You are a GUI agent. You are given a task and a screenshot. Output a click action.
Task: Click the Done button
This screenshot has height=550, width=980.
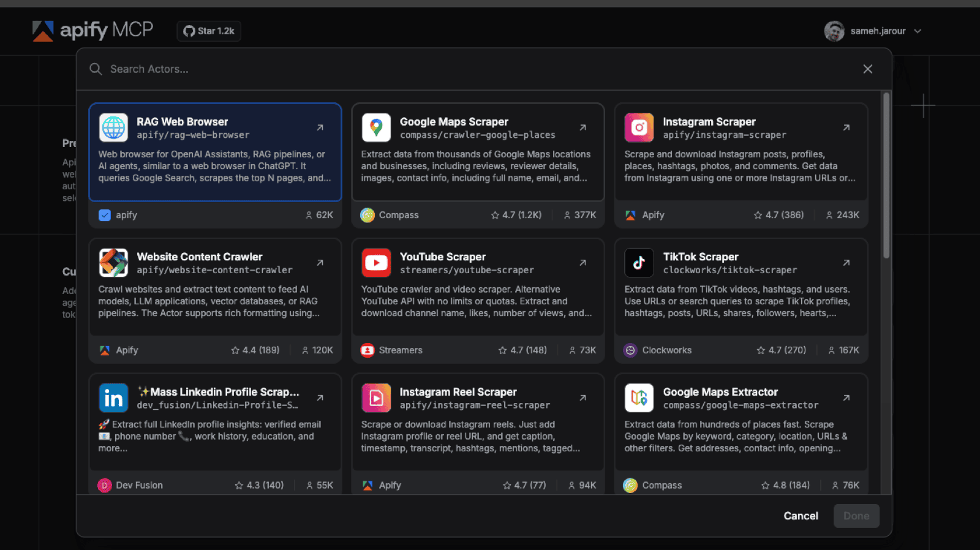pos(856,516)
